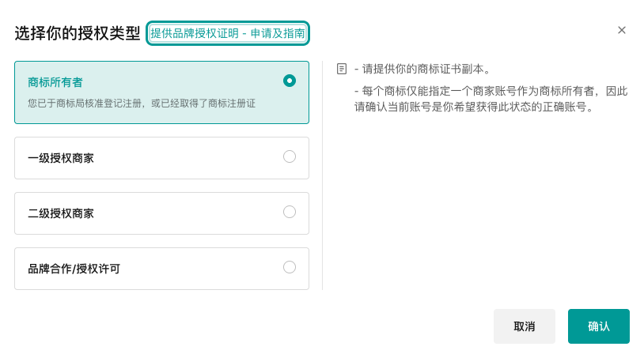Click the 二级授权商家 label text

pos(61,213)
